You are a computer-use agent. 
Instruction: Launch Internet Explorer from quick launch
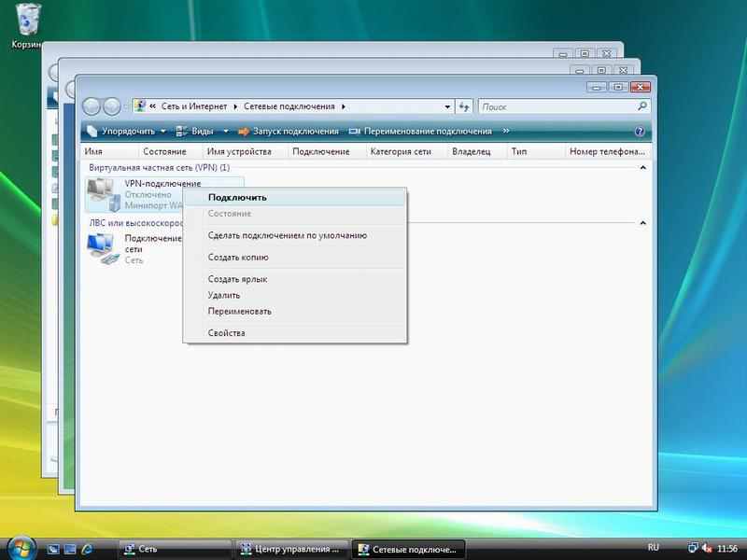pyautogui.click(x=87, y=549)
